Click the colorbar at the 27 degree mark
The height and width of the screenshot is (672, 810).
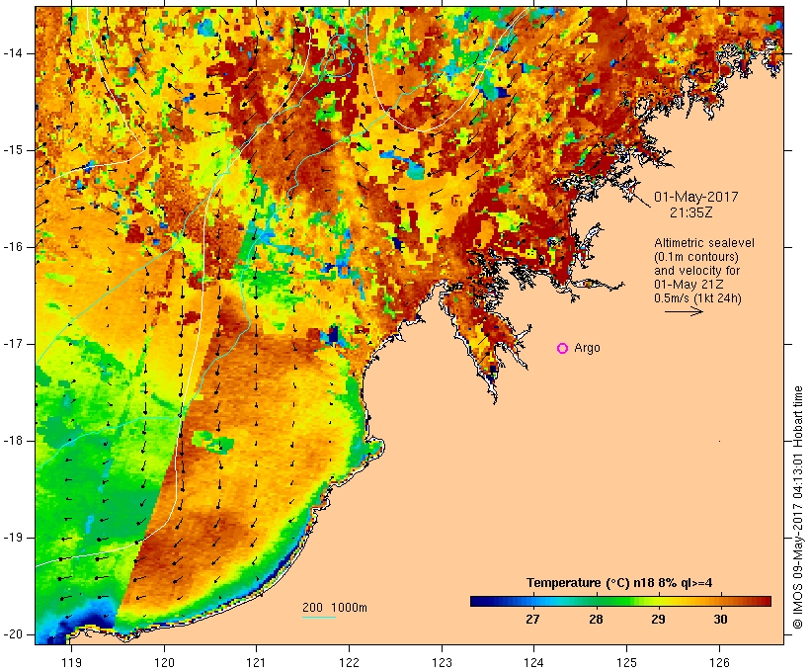tap(532, 601)
